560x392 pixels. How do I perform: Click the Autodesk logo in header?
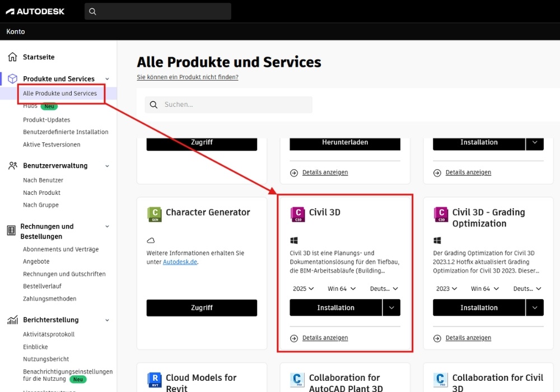(x=35, y=11)
